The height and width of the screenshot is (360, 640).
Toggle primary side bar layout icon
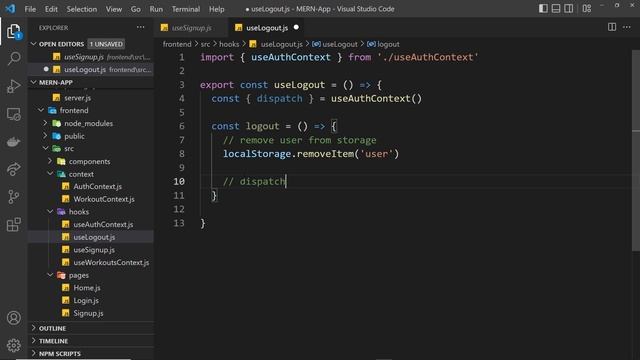click(543, 9)
